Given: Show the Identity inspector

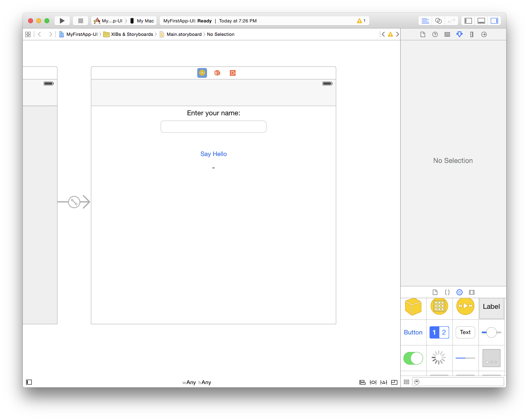Looking at the screenshot, I should click(447, 34).
